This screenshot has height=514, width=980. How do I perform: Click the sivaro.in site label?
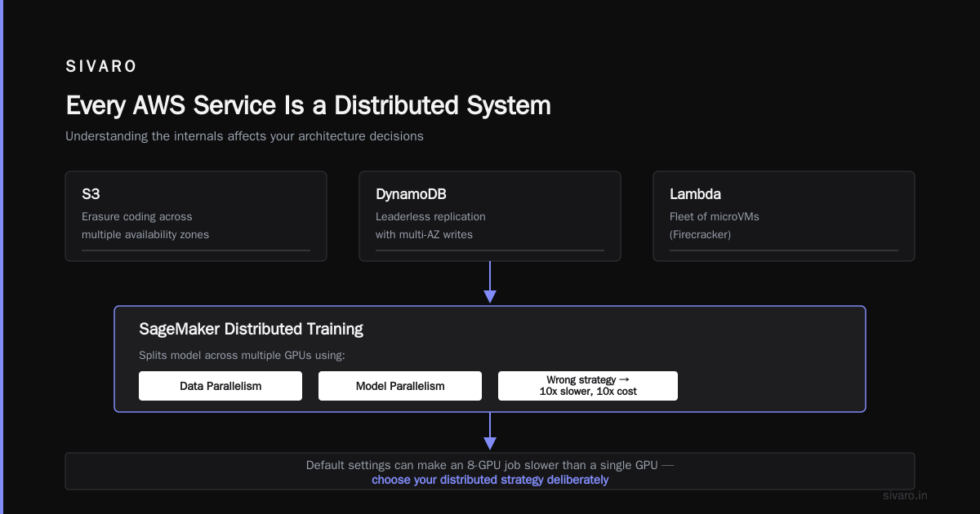click(x=906, y=495)
